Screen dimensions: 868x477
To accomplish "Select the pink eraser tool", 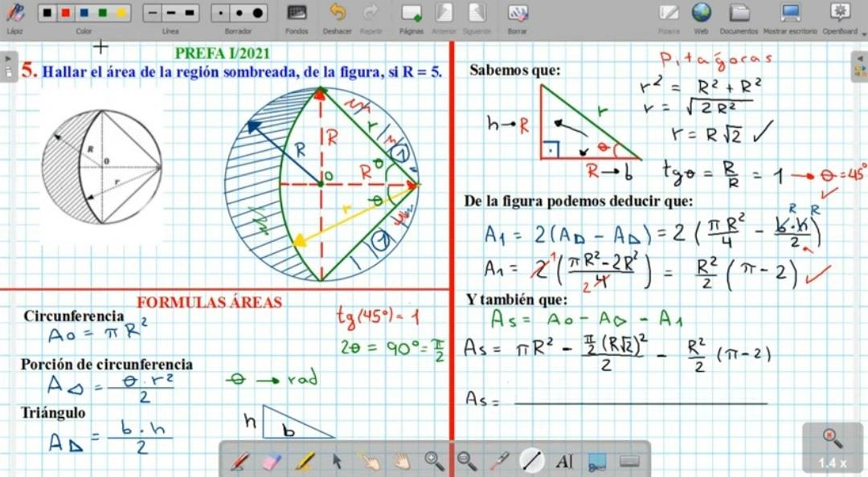I will click(x=272, y=461).
